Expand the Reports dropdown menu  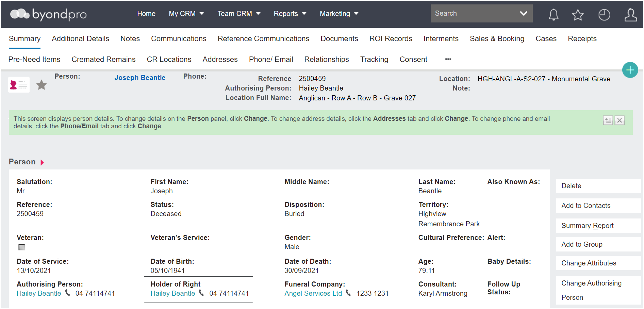coord(290,14)
